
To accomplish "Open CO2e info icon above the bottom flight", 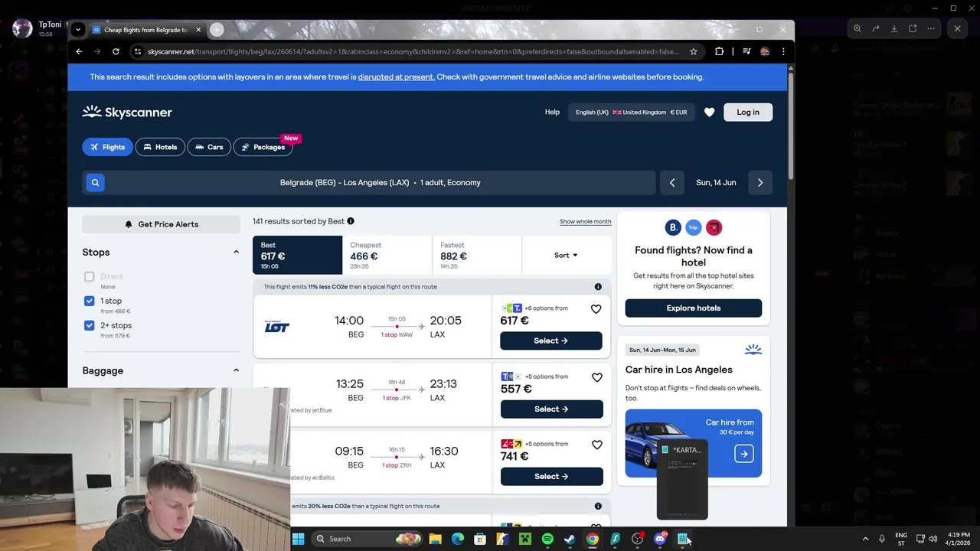I will click(598, 506).
